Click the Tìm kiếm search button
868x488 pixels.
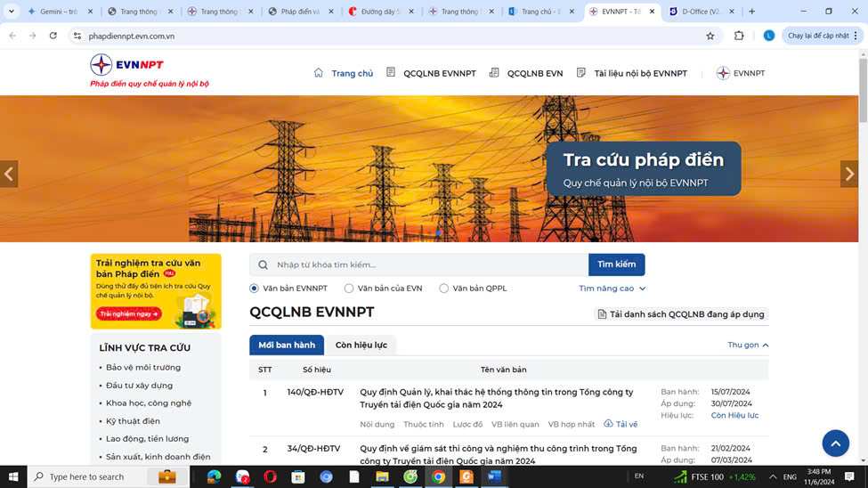pos(617,264)
